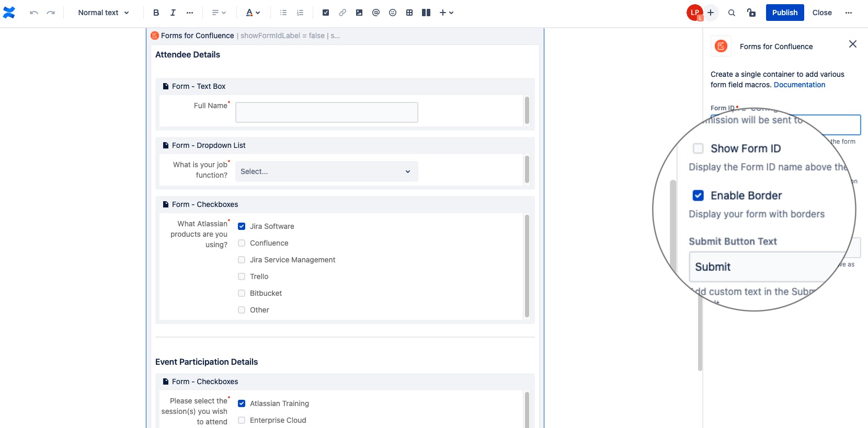Insert a link
This screenshot has width=868, height=428.
click(342, 13)
